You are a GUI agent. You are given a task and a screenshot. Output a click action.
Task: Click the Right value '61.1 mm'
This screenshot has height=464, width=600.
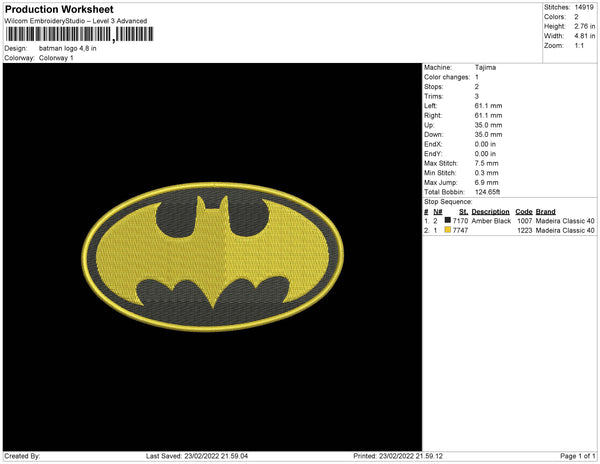pos(488,115)
